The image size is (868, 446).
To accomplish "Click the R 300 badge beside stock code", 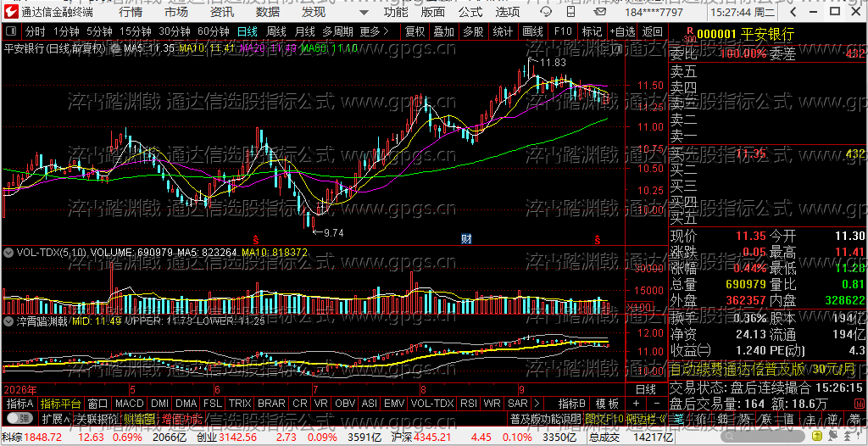I will [690, 35].
